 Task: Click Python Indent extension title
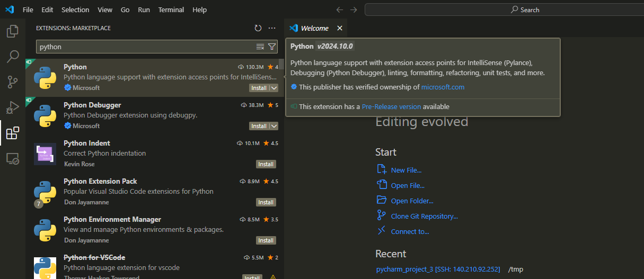[87, 143]
